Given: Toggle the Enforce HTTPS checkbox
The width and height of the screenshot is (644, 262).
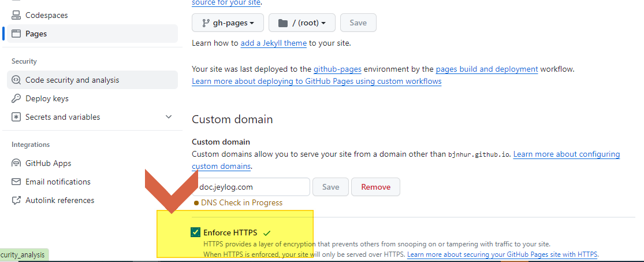Looking at the screenshot, I should (x=195, y=233).
